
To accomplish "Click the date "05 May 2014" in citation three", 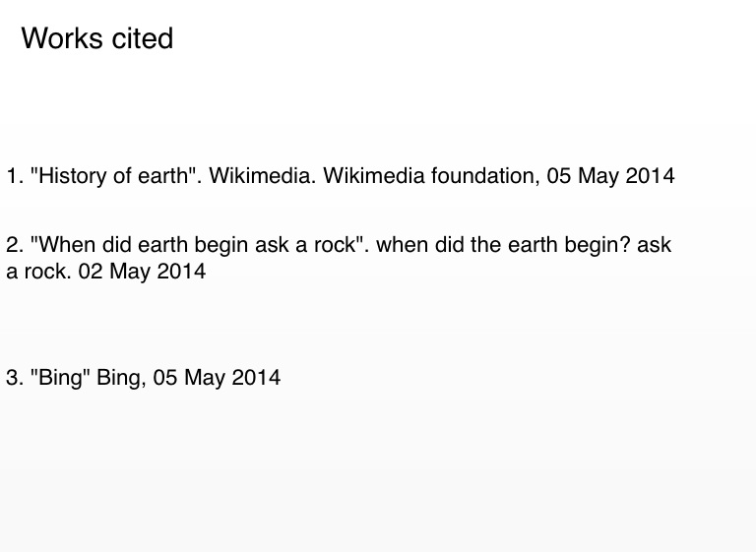I will point(217,378).
